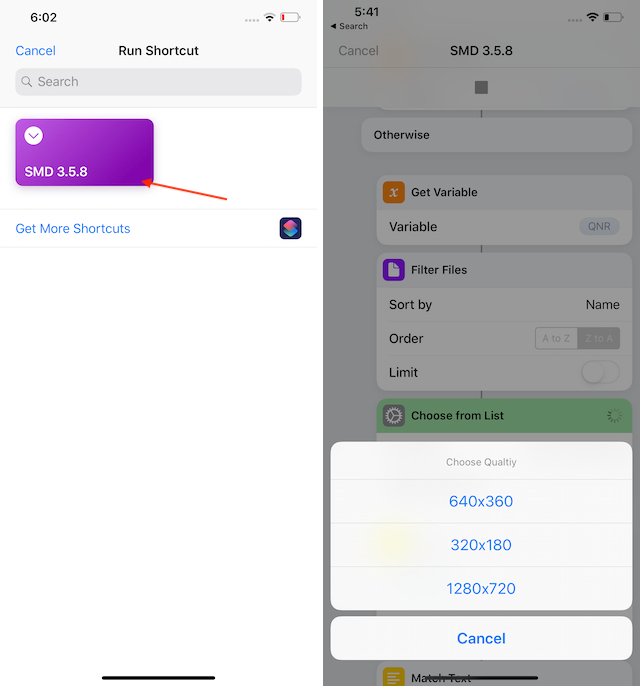Toggle the Limit switch
Image resolution: width=640 pixels, height=686 pixels.
600,372
